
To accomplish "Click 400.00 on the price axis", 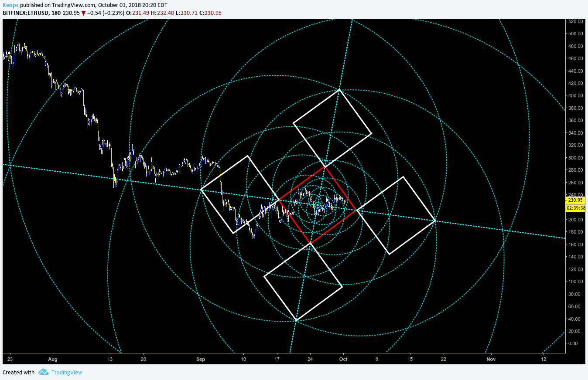I will pos(575,95).
